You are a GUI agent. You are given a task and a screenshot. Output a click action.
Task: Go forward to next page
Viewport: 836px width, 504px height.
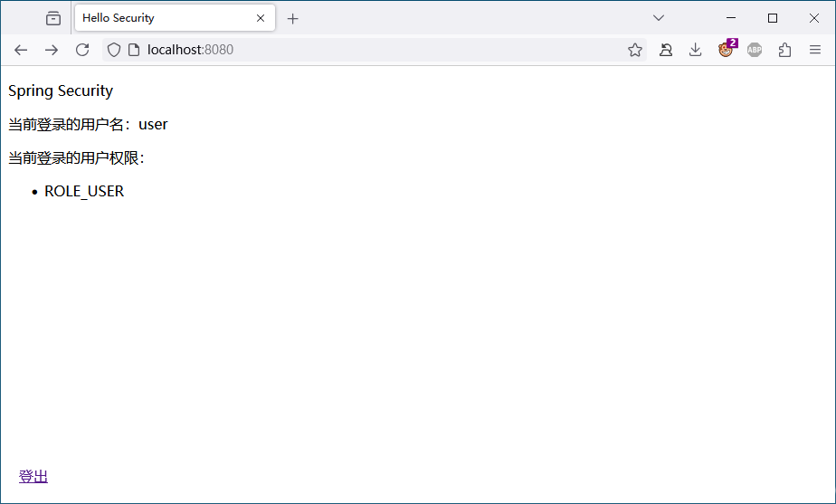pyautogui.click(x=52, y=50)
